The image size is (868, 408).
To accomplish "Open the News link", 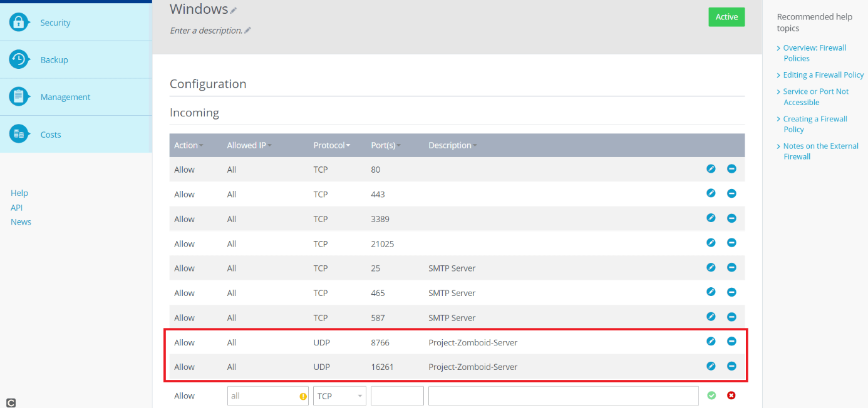I will [21, 222].
